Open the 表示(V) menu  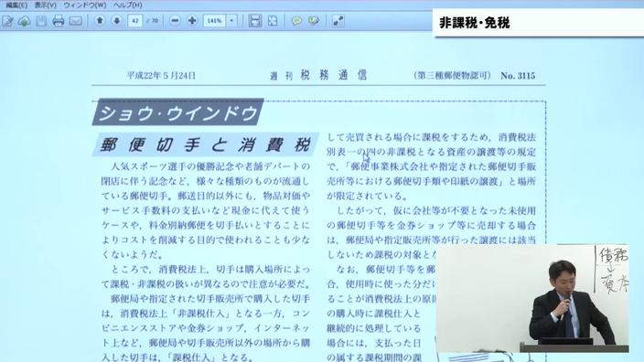click(45, 5)
